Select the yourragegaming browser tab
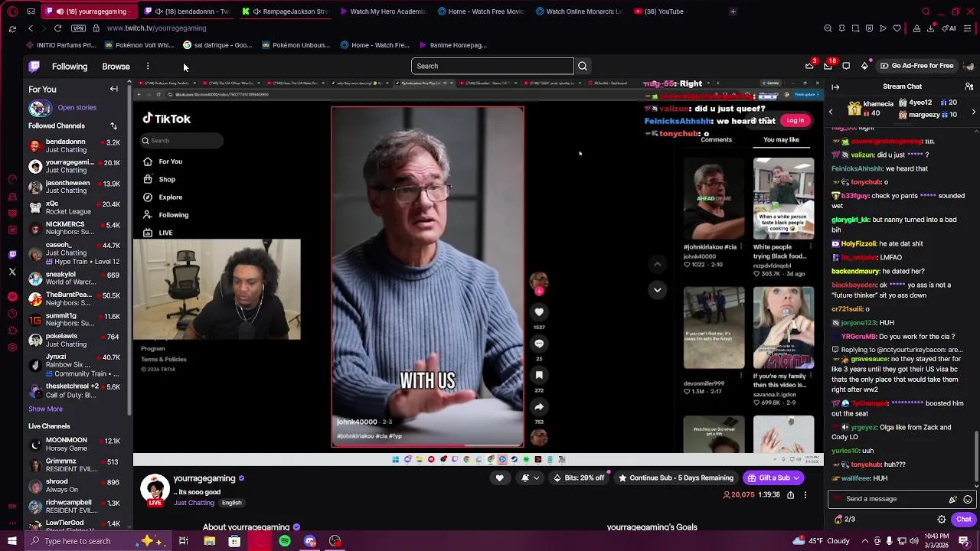This screenshot has height=551, width=980. (88, 11)
